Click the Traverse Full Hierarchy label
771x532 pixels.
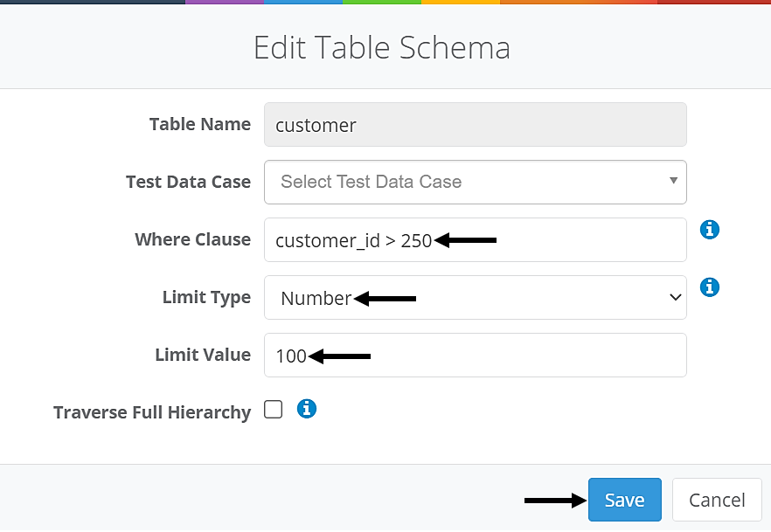click(152, 412)
